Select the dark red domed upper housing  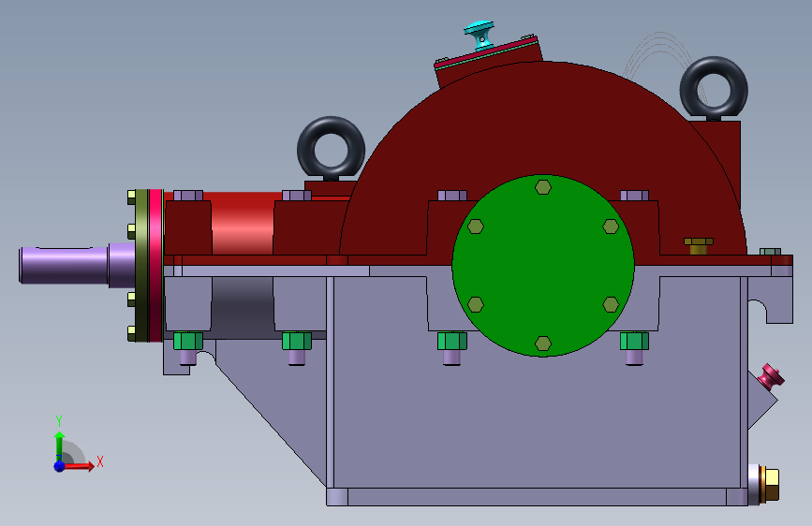pyautogui.click(x=542, y=129)
